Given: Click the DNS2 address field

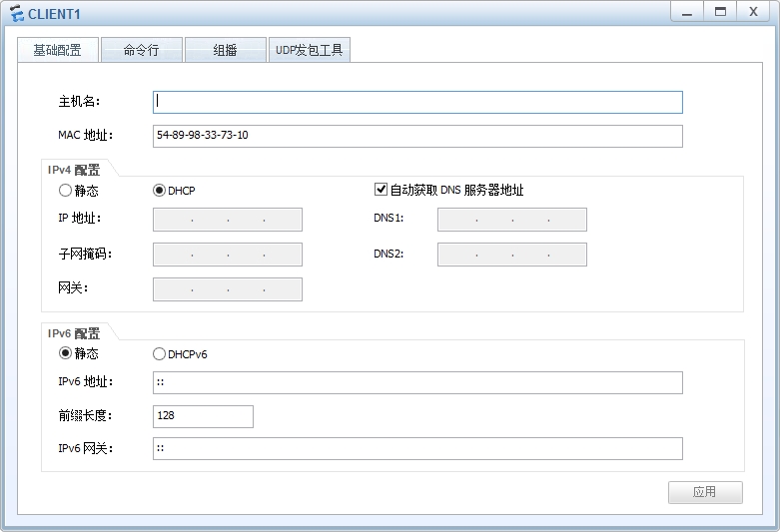Looking at the screenshot, I should [x=512, y=255].
